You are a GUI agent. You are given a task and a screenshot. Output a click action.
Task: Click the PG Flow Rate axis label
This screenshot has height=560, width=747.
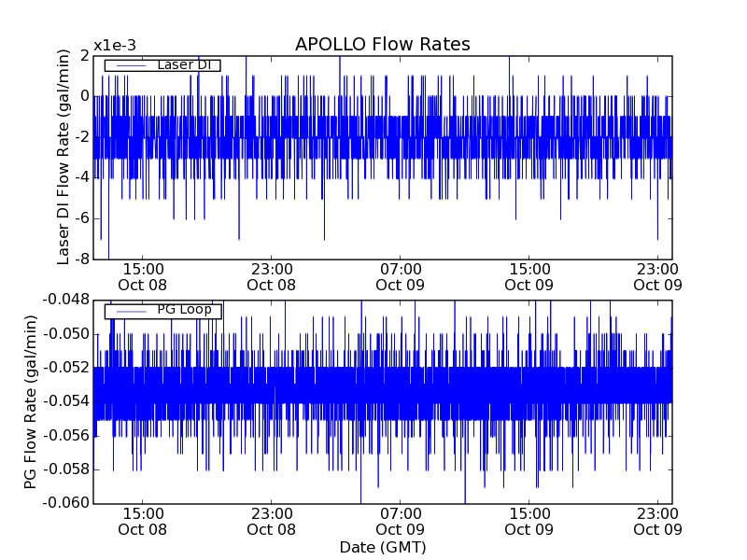tap(30, 402)
